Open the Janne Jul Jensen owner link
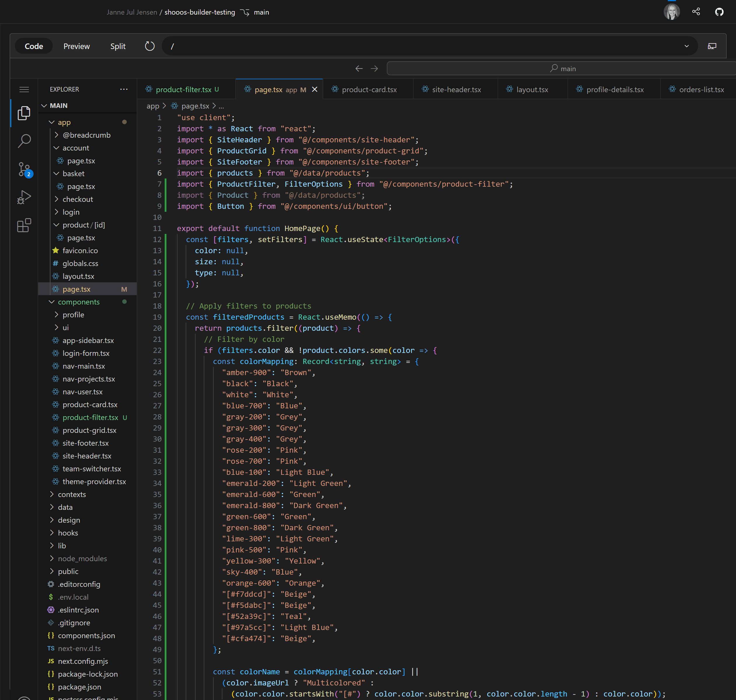The image size is (736, 700). click(132, 12)
